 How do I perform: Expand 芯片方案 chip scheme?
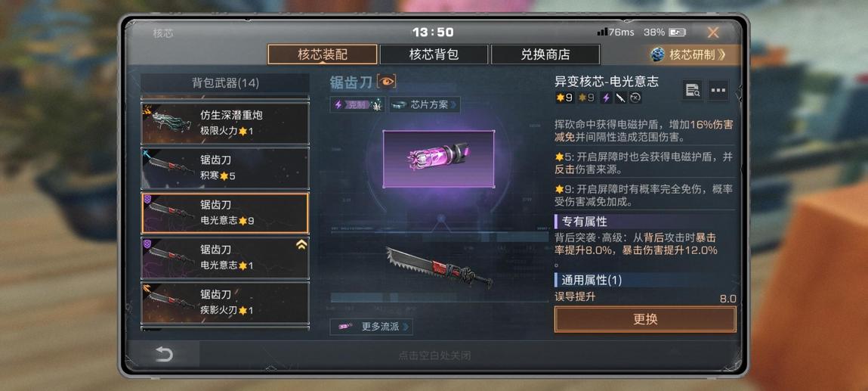point(425,104)
